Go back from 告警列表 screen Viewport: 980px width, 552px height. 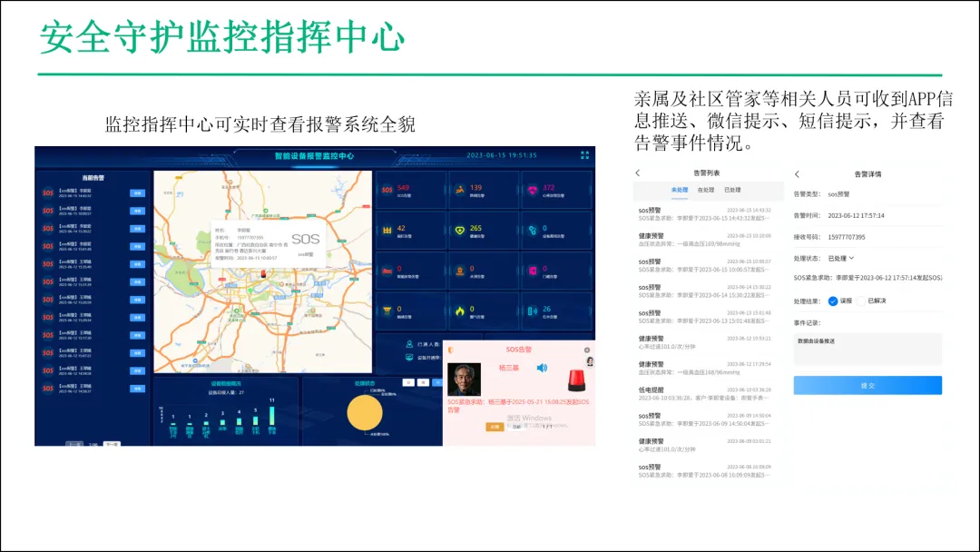[638, 172]
